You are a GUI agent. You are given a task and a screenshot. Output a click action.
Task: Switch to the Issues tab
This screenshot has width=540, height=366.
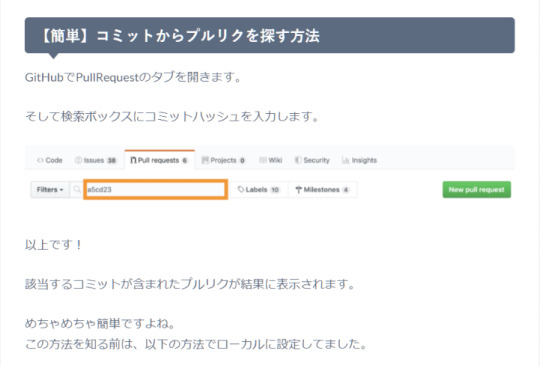96,160
